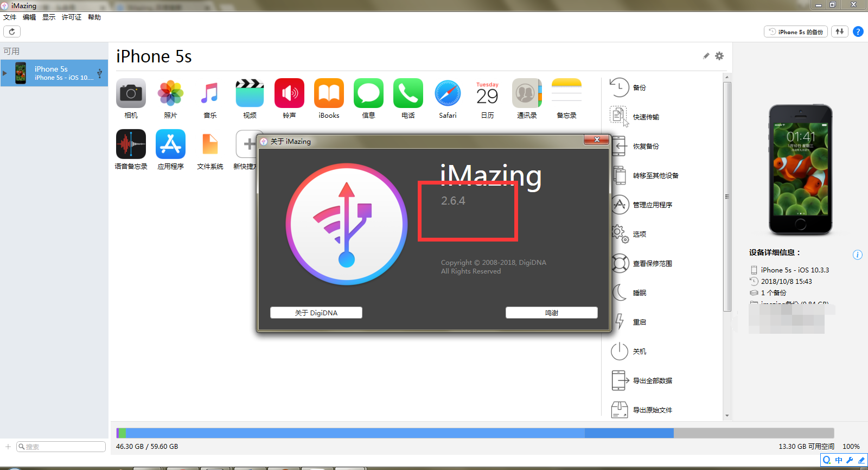
Task: Open the Help (帮助) menu
Action: click(x=94, y=17)
